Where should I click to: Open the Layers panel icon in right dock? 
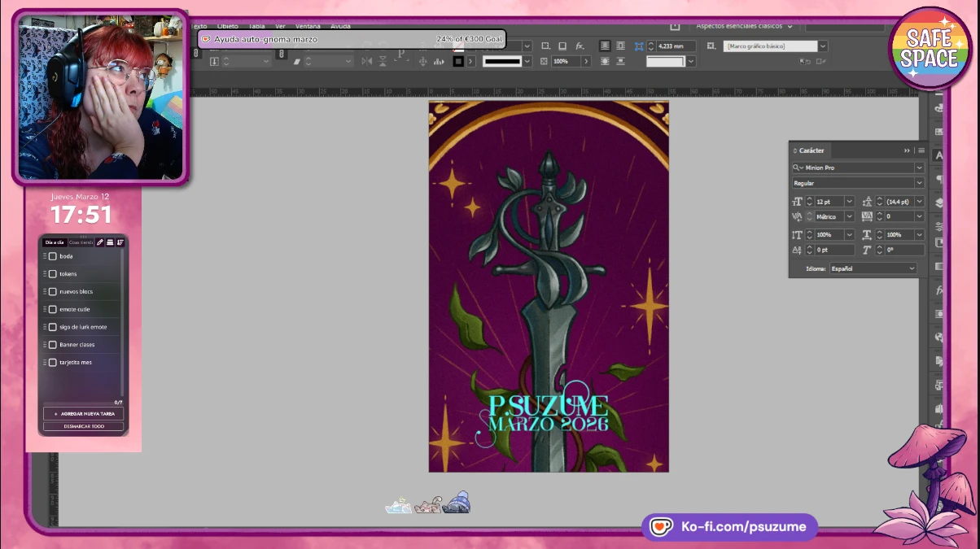tap(939, 203)
